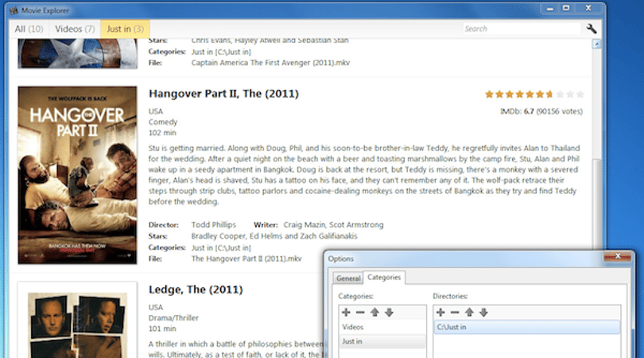Image resolution: width=644 pixels, height=358 pixels.
Task: Switch to the Videos (7) tab
Action: click(x=75, y=29)
